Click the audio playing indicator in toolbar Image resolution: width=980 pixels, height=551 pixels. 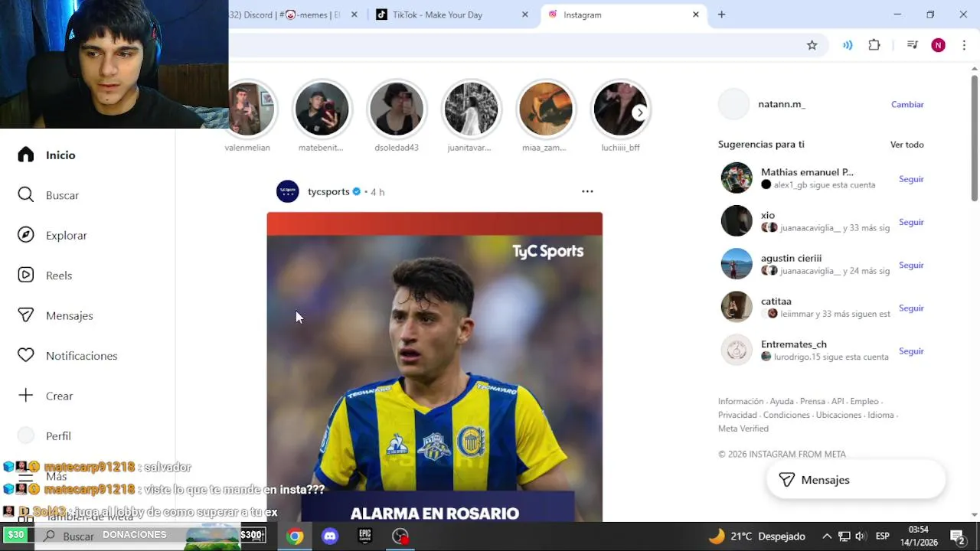(848, 45)
